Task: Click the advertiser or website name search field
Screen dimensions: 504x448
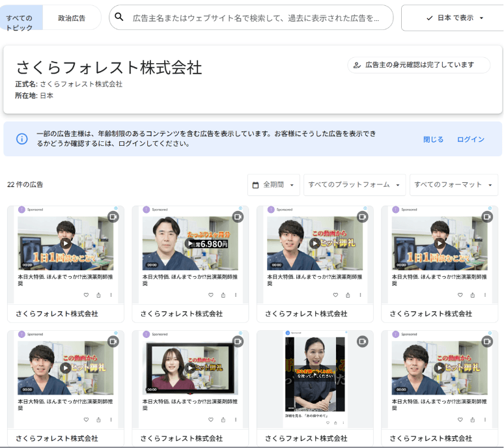Action: point(251,18)
